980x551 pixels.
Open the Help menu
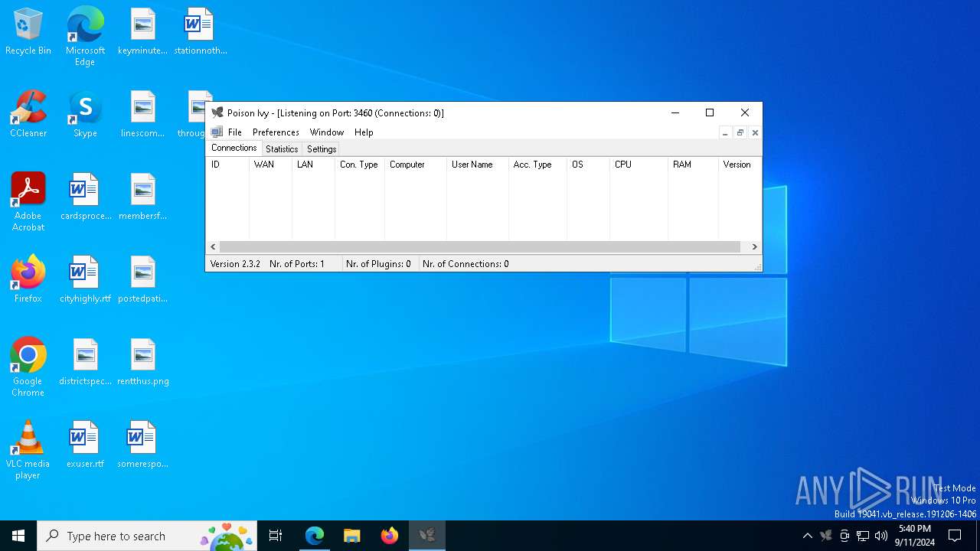pyautogui.click(x=364, y=132)
